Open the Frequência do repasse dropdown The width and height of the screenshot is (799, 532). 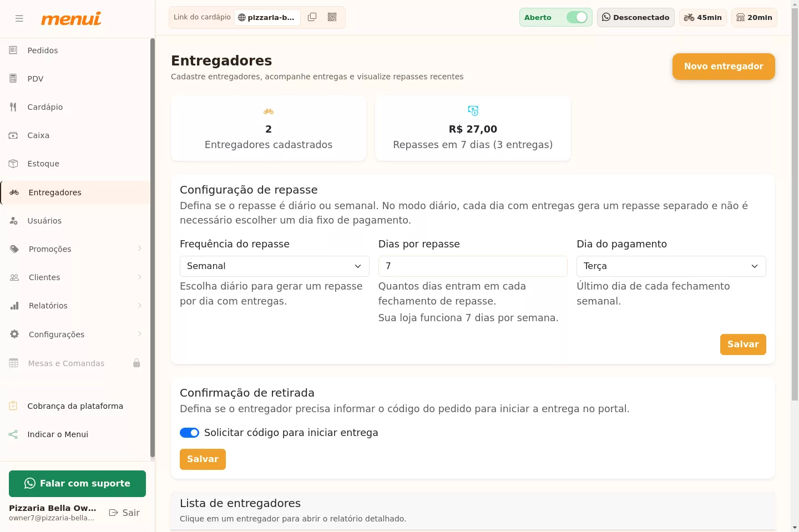[x=275, y=266]
